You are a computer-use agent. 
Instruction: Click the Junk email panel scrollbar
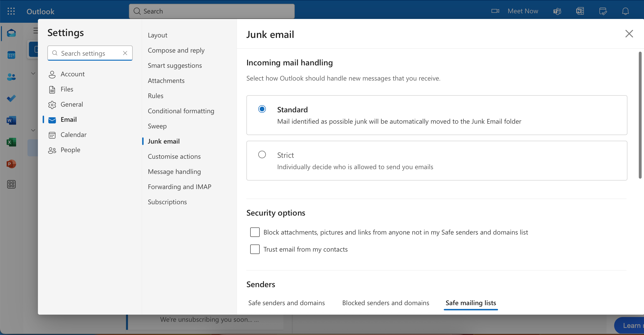640,115
